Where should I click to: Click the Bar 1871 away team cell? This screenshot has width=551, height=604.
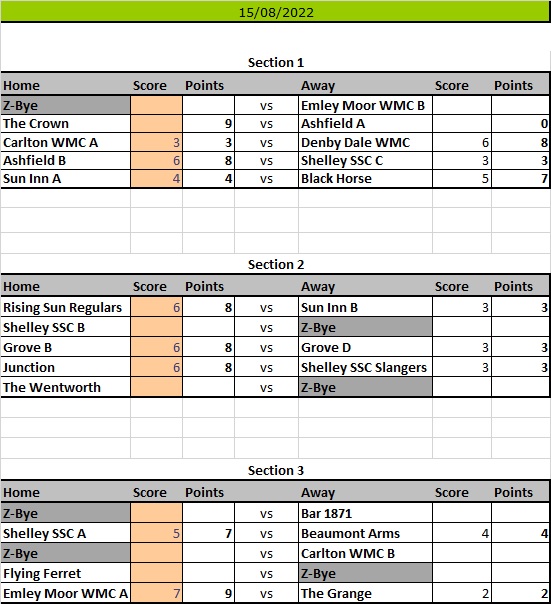coord(365,513)
